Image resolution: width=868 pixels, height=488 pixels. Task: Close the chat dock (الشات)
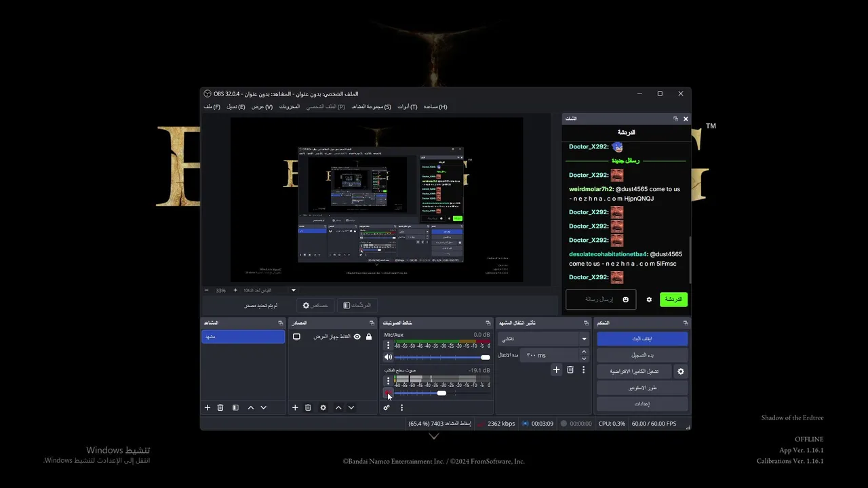(x=686, y=119)
